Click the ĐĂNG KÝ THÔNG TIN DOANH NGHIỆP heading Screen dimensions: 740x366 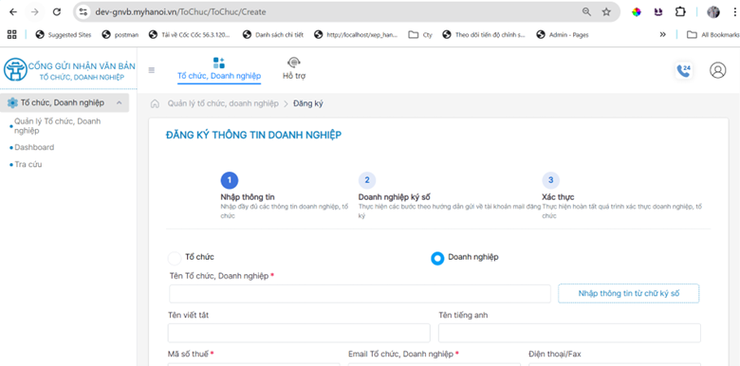[253, 135]
